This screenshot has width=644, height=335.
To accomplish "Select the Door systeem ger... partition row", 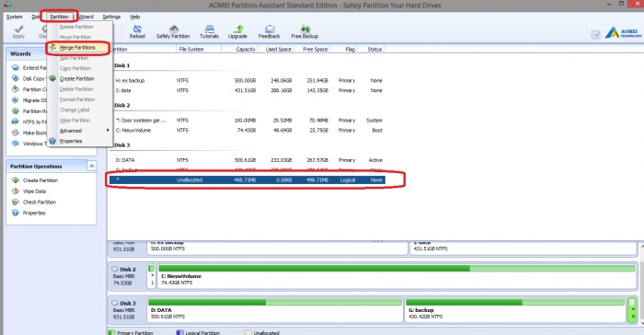I will point(247,121).
